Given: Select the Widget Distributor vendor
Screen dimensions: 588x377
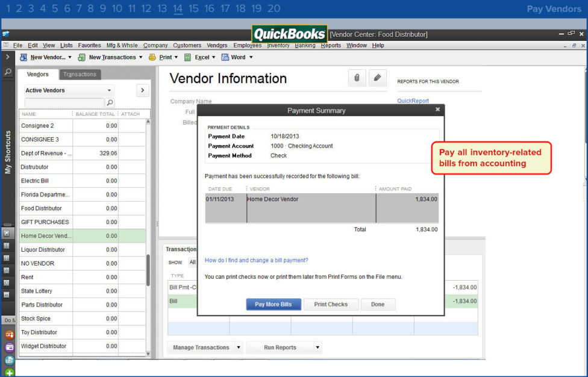Looking at the screenshot, I should (x=82, y=346).
